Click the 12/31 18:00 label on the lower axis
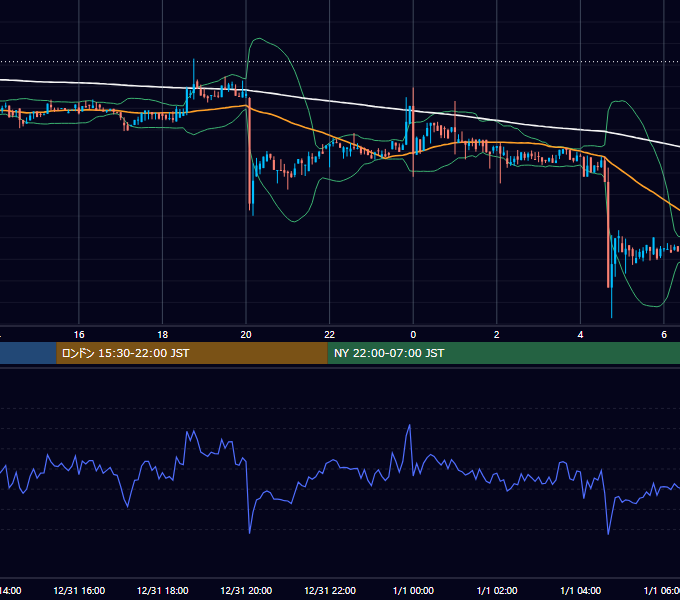Image resolution: width=680 pixels, height=600 pixels. [163, 590]
